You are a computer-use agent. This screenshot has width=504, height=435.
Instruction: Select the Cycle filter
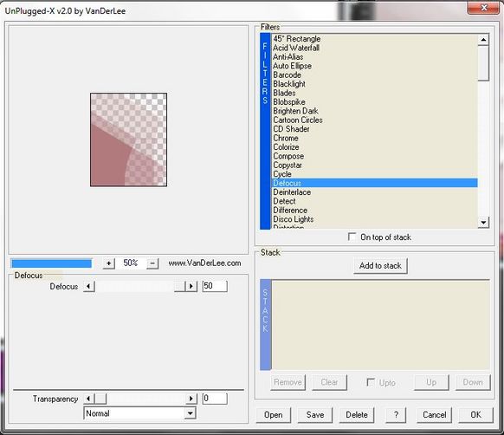point(374,174)
